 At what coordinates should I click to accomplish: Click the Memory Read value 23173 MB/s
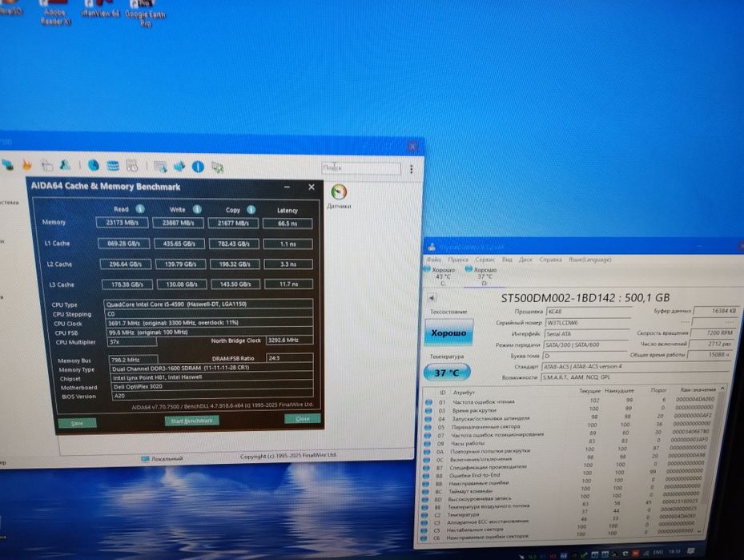click(122, 223)
